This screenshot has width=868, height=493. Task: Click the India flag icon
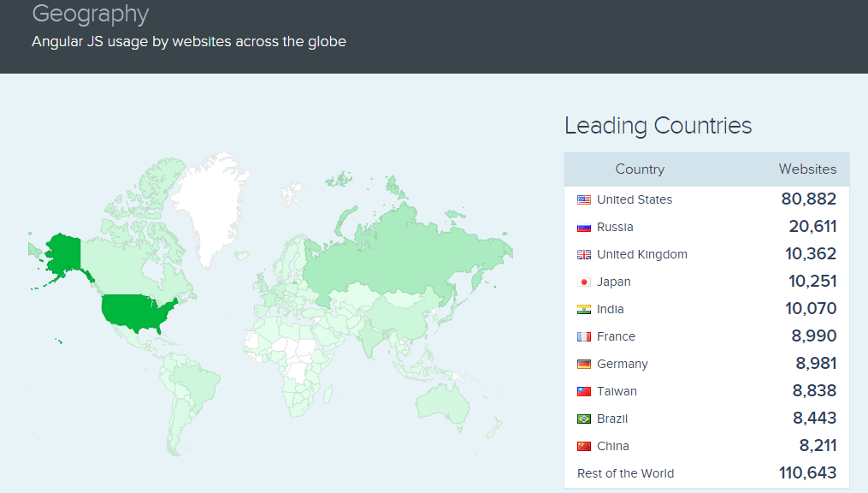click(x=584, y=309)
